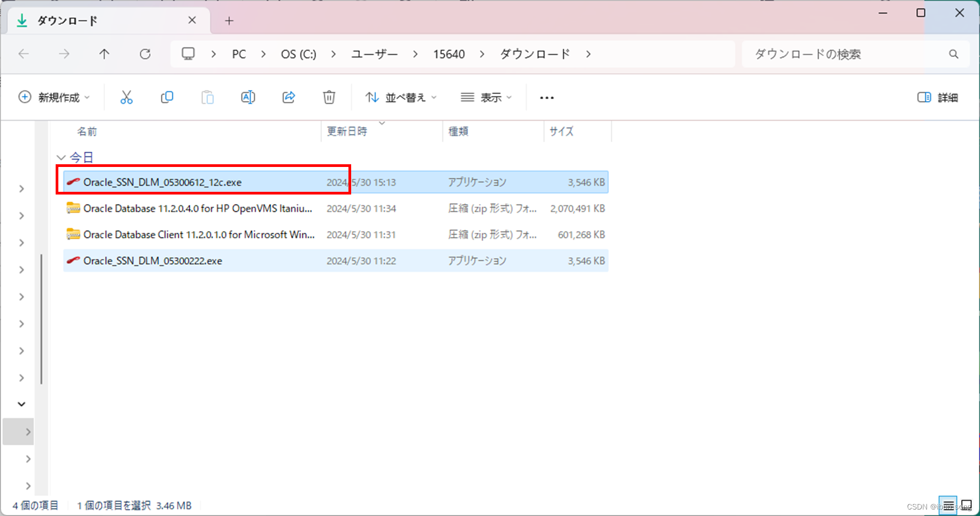The image size is (980, 516).
Task: Open the 新規作成 dropdown
Action: click(x=54, y=97)
